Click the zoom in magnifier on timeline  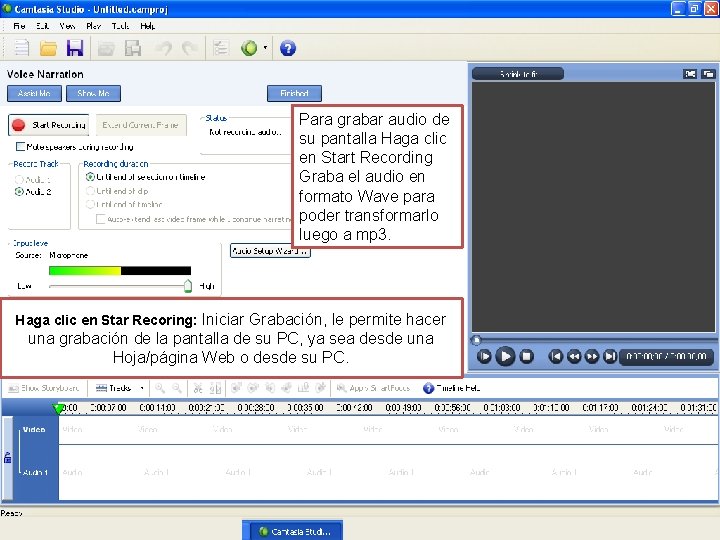160,388
